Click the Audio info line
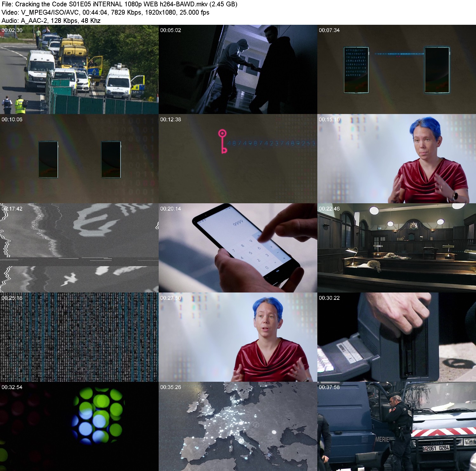 click(51, 21)
